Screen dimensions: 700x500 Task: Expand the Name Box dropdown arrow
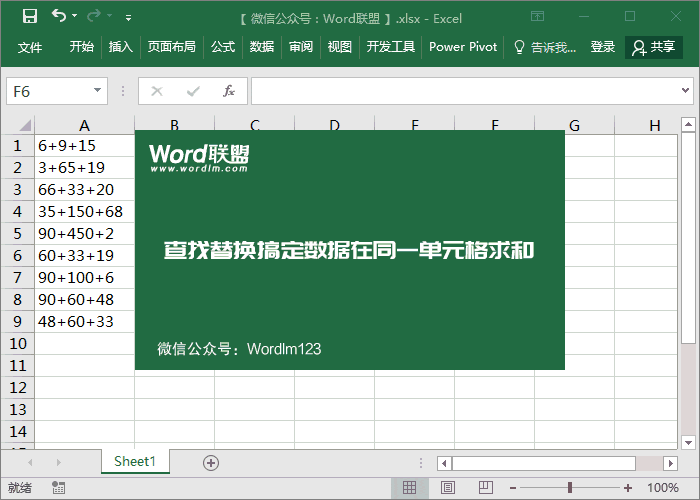pos(97,91)
